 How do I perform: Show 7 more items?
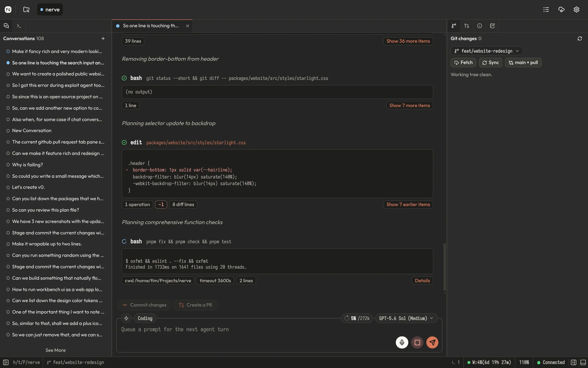(410, 105)
